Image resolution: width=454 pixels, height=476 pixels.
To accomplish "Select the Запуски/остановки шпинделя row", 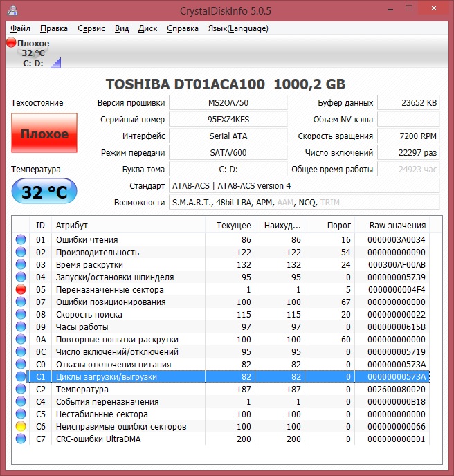I will 221,277.
